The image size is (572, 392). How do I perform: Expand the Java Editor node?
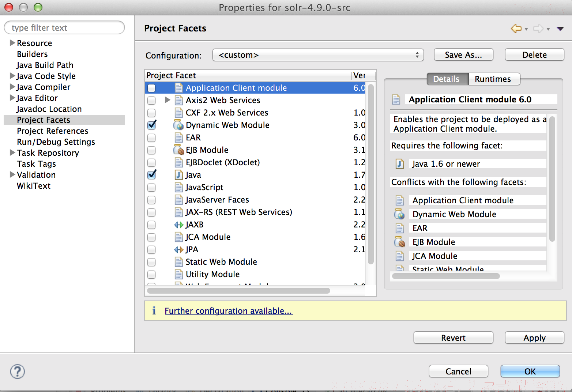[x=12, y=98]
